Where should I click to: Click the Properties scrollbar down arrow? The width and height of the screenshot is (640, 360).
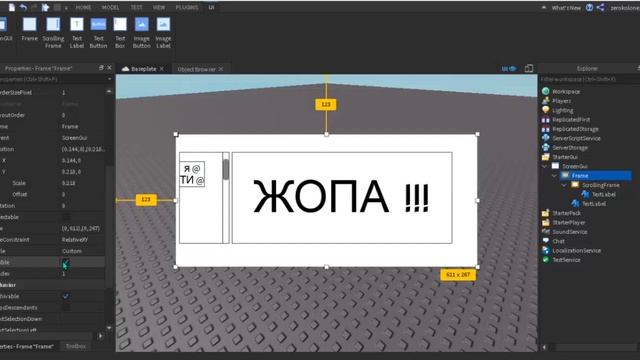click(109, 328)
